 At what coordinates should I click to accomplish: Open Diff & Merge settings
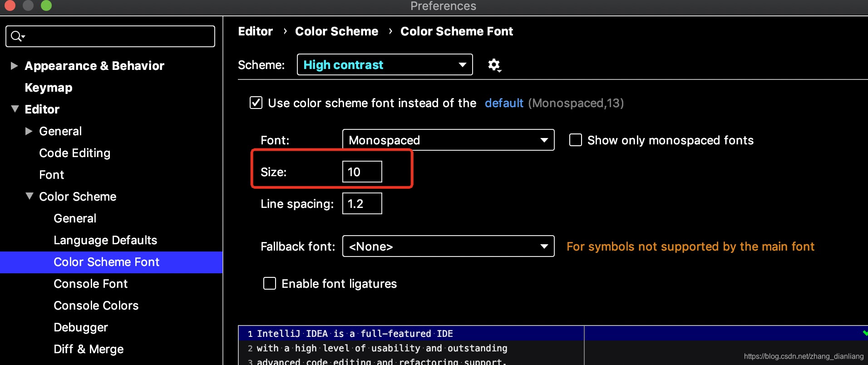coord(89,349)
